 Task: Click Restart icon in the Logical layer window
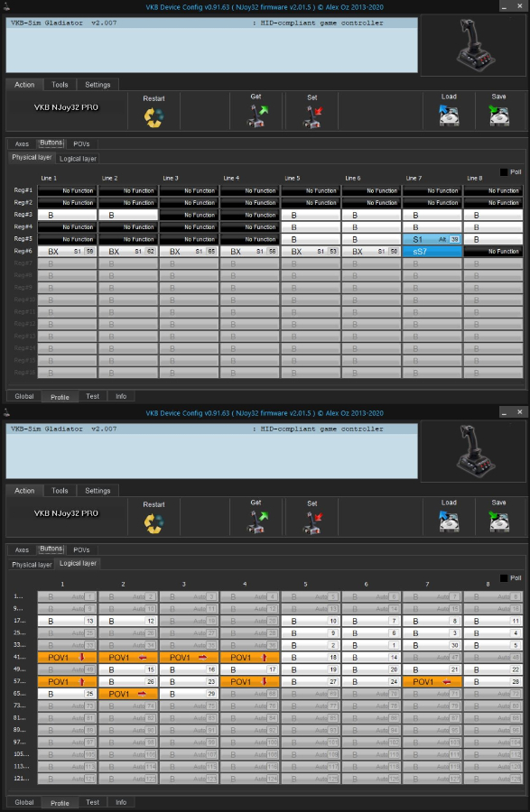[153, 523]
